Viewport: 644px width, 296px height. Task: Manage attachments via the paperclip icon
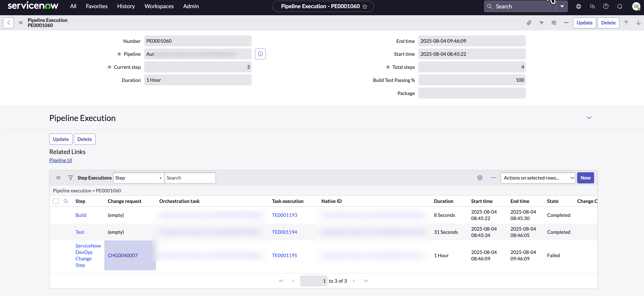[529, 23]
